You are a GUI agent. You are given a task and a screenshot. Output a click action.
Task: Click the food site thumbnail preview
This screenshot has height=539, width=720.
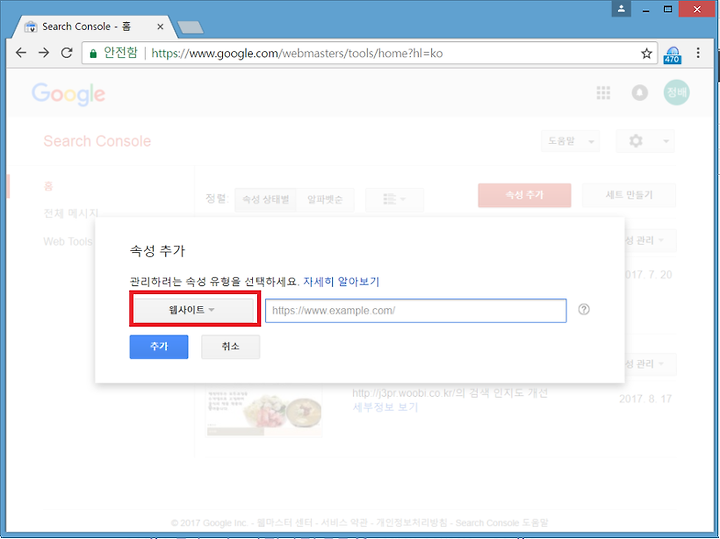click(x=264, y=412)
